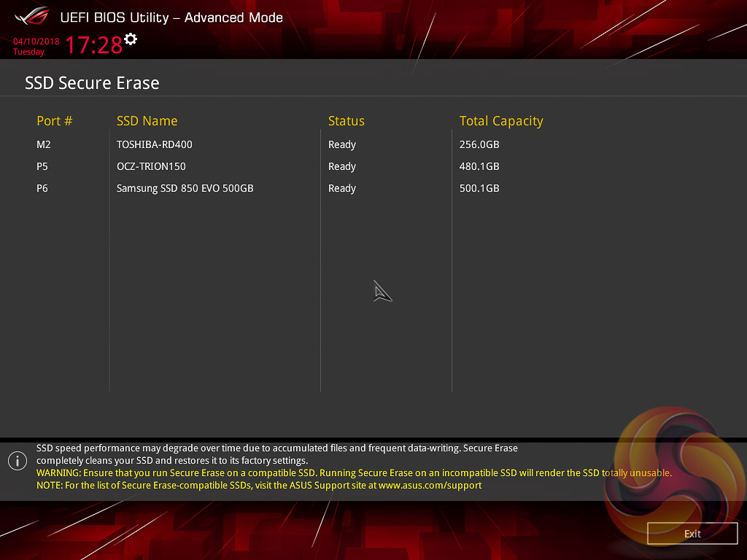Click the SSD Secure Erase title

[92, 83]
